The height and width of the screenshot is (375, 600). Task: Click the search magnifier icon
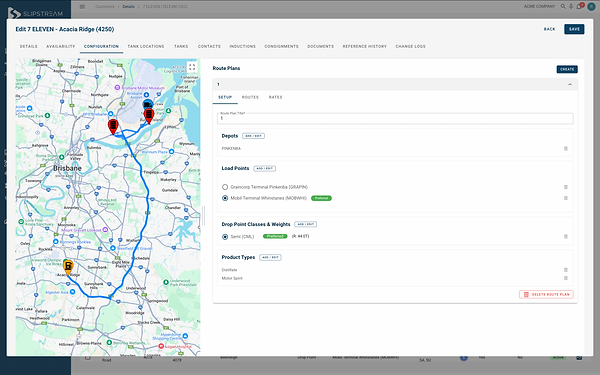563,7
